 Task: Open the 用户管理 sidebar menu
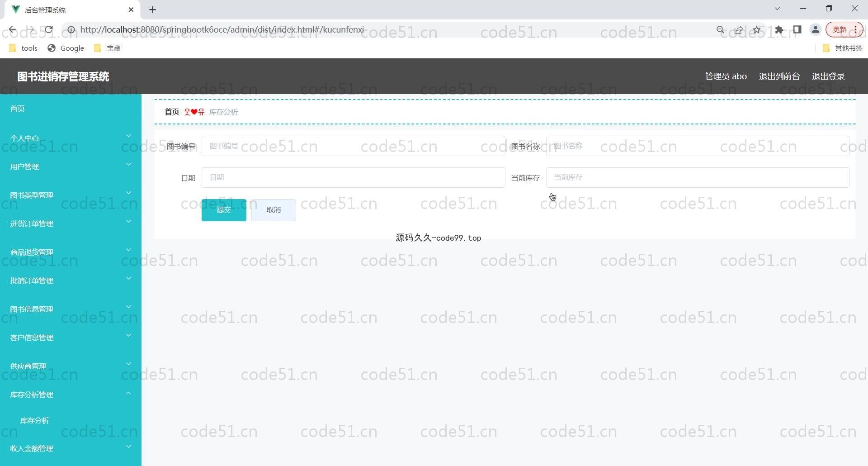(x=71, y=166)
